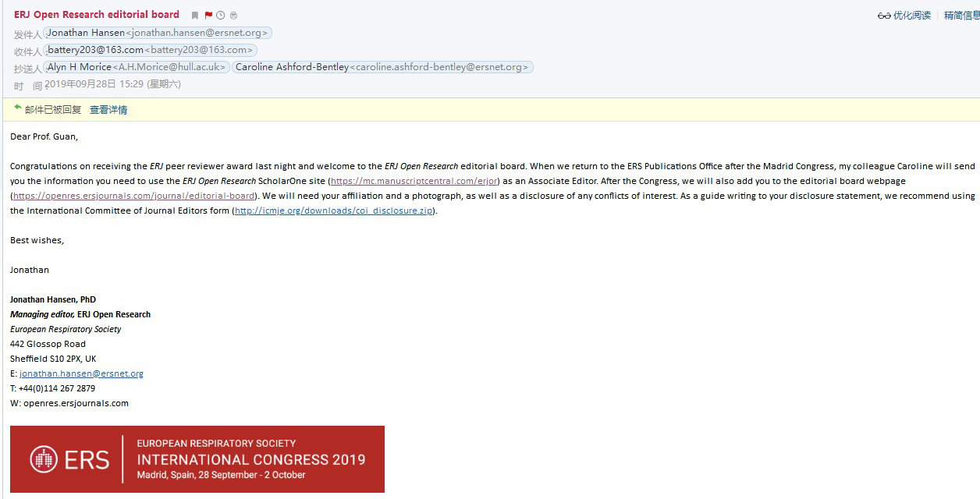
Task: Click CC contact Caroline Ashford-Bentley
Action: 382,67
